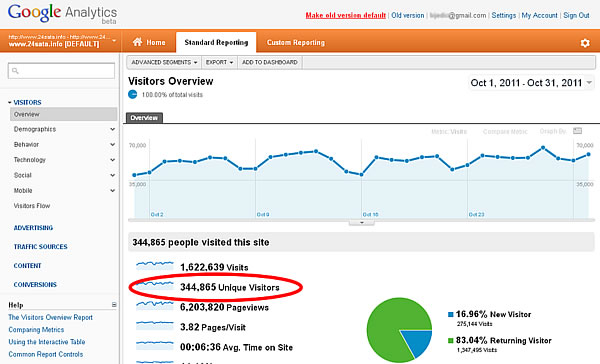
Task: Click the Google Analytics logo
Action: pos(62,14)
